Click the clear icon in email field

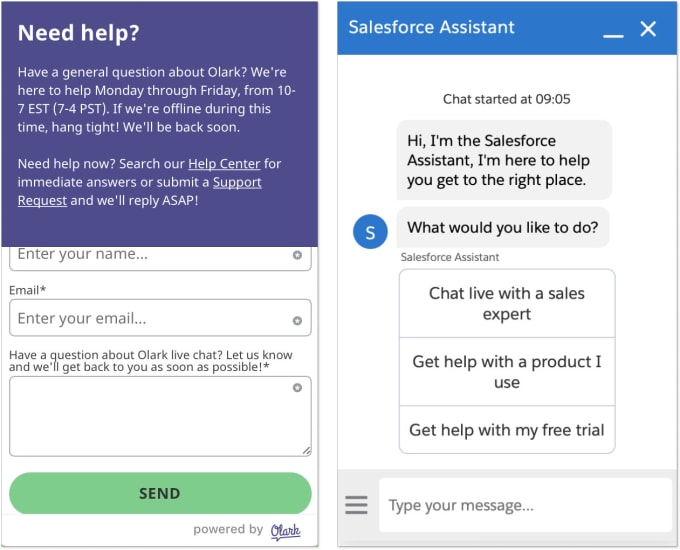297,320
